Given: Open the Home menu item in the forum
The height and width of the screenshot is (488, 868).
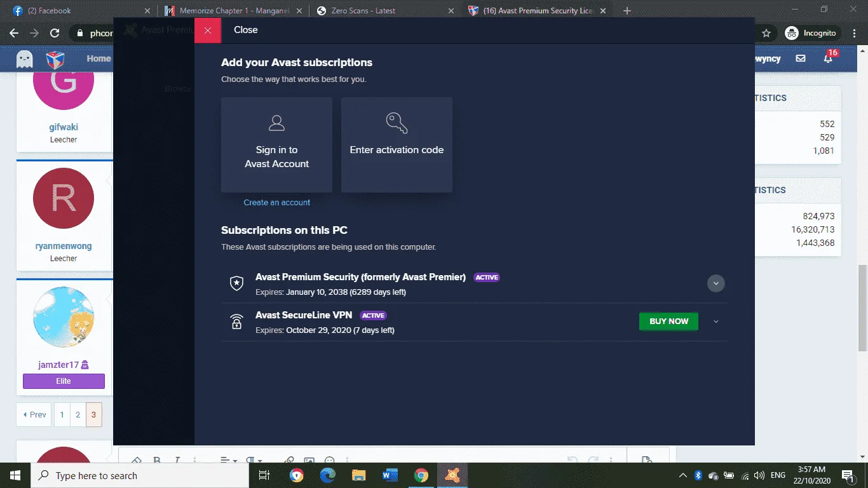Looking at the screenshot, I should [x=98, y=58].
